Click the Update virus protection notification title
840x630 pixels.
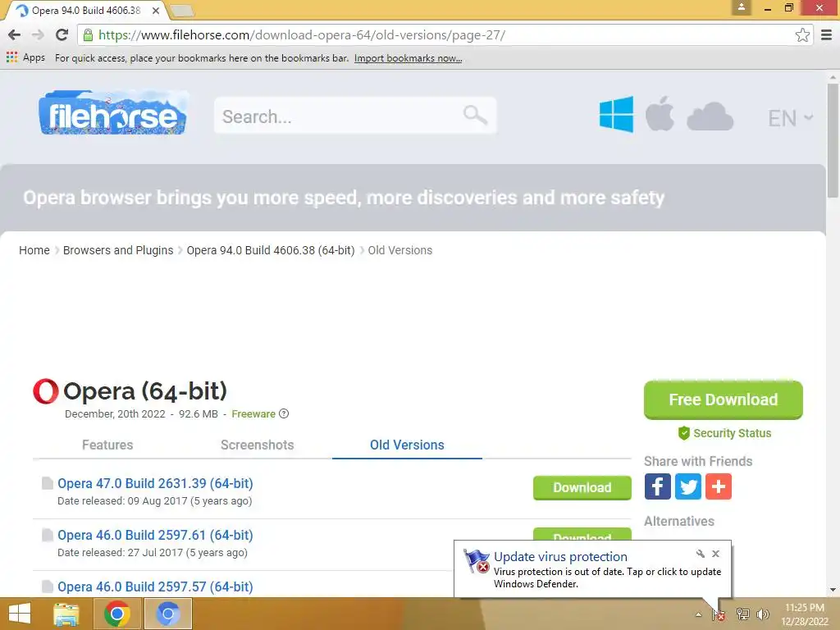560,557
